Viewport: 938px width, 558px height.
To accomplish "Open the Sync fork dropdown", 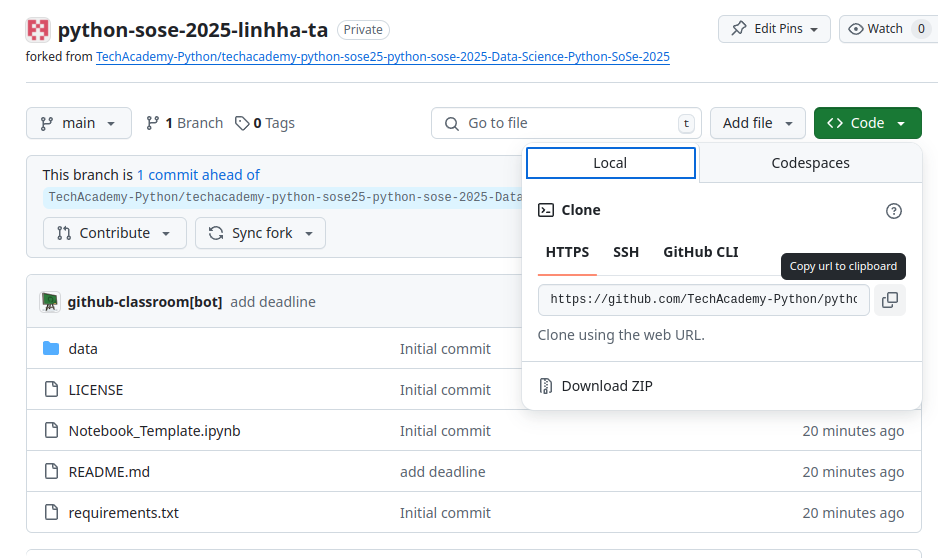I will tap(260, 233).
